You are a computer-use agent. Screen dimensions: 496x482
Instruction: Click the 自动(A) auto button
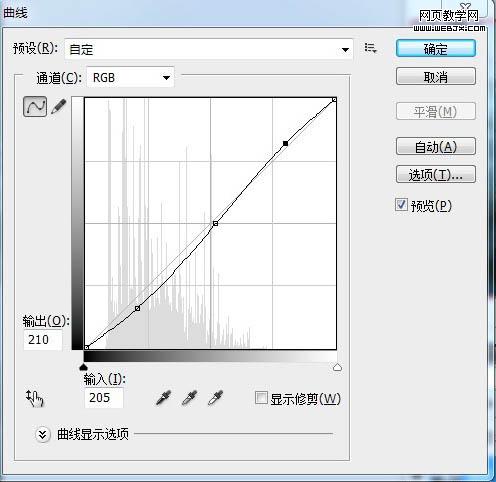436,146
